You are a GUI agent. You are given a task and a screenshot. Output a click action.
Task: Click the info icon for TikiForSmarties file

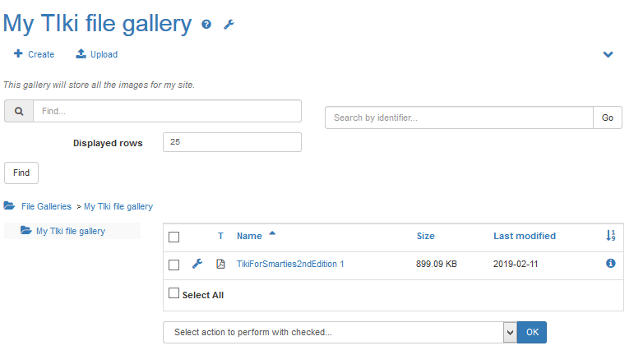tap(611, 264)
